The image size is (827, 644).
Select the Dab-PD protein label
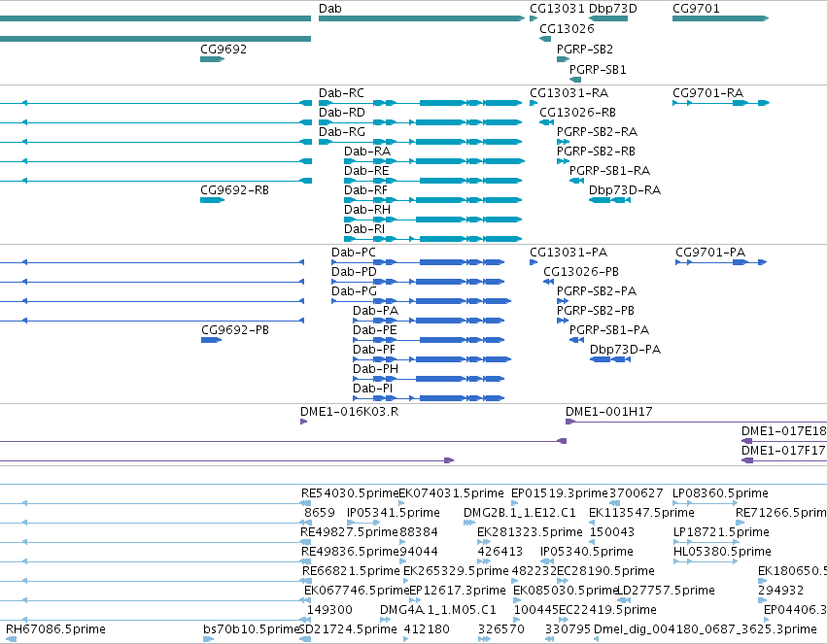[354, 272]
